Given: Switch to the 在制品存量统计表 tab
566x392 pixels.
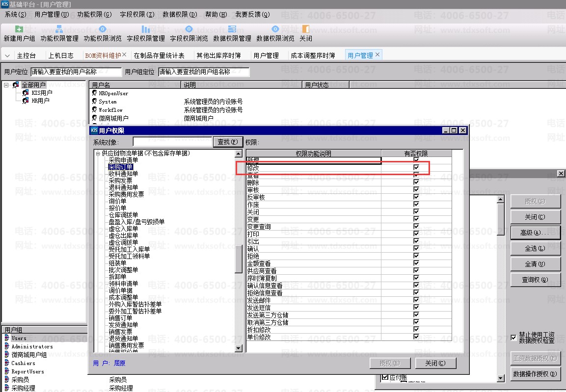Looking at the screenshot, I should coord(159,55).
